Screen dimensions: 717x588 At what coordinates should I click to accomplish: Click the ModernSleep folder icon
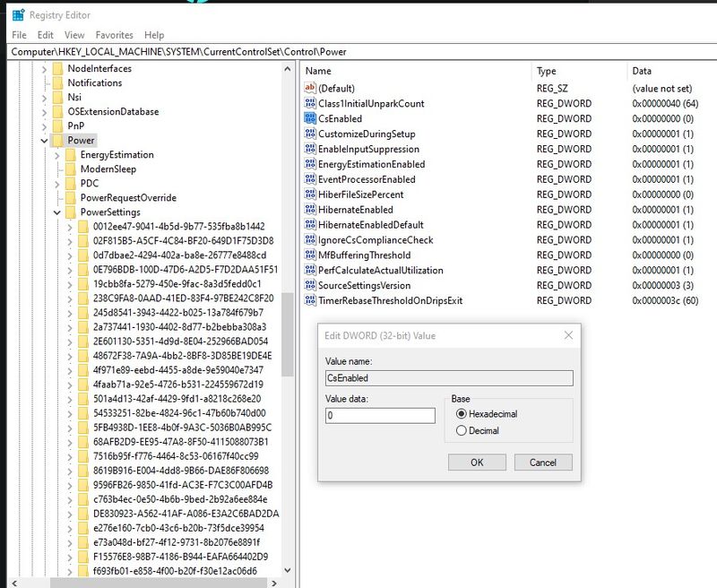[71, 169]
